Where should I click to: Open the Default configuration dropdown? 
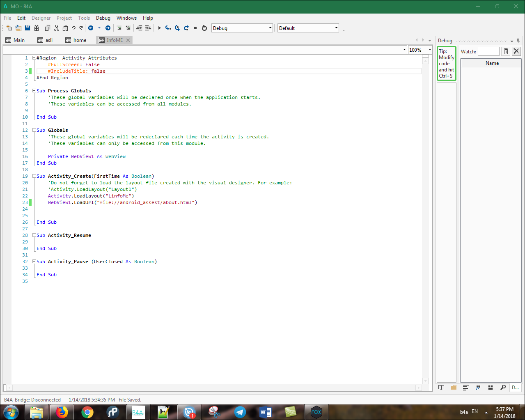click(x=336, y=28)
